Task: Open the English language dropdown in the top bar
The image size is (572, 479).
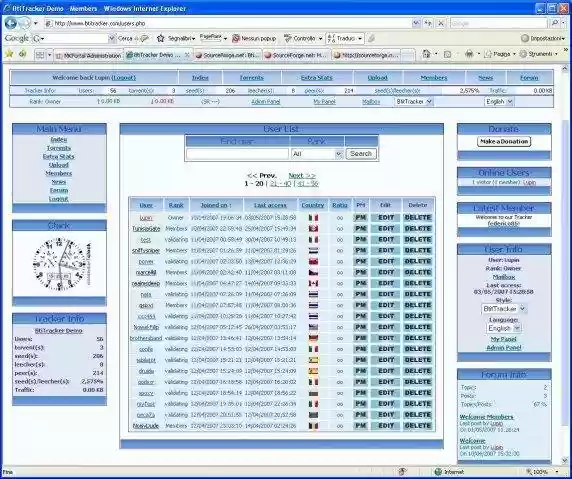Action: [x=499, y=101]
